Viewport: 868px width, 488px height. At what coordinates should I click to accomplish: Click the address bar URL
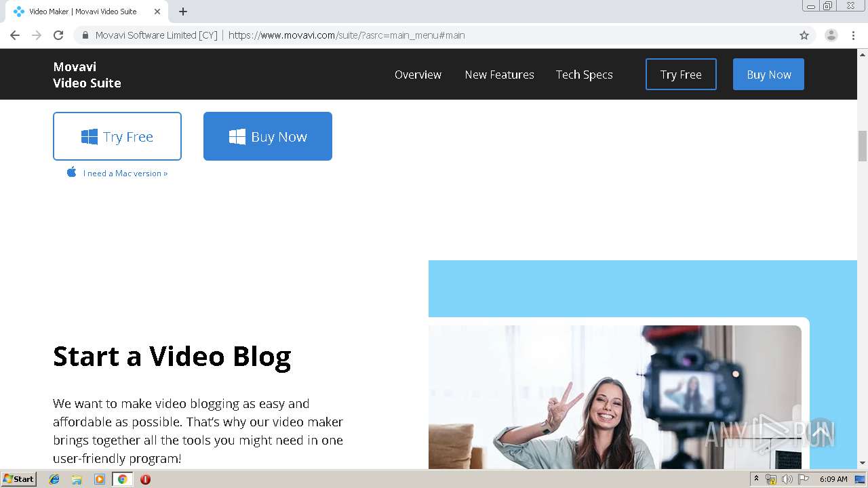[347, 35]
